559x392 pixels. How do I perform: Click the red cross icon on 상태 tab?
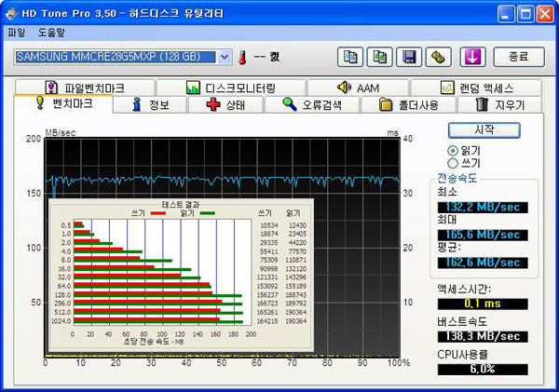coord(213,104)
